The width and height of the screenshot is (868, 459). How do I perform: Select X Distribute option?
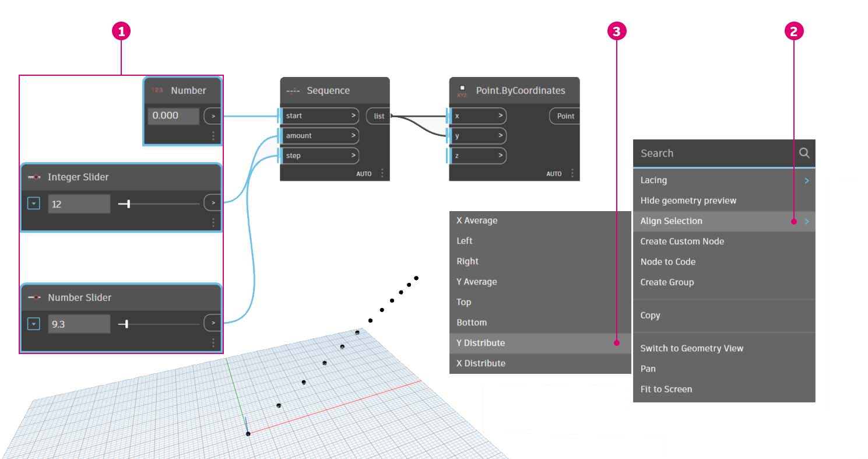tap(540, 363)
